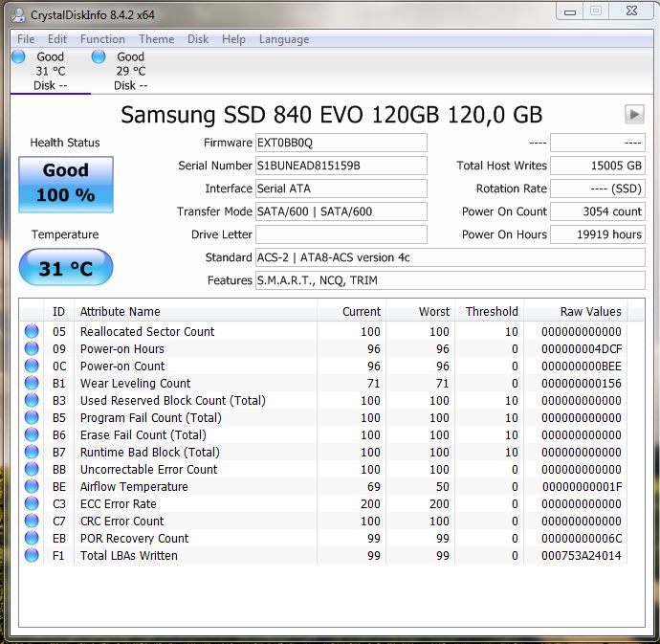Viewport: 660px width, 644px height.
Task: Click the Current column header
Action: coord(351,312)
